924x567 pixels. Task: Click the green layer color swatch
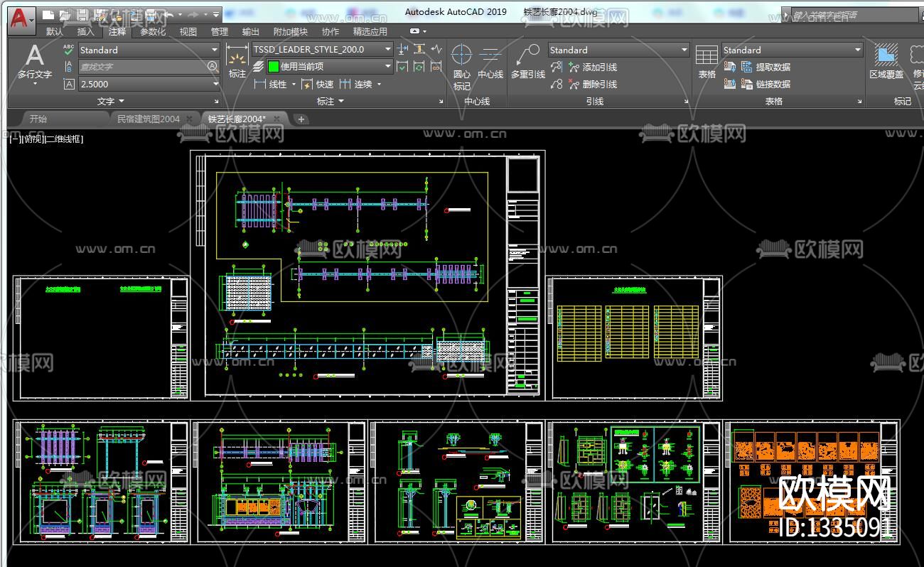(x=273, y=67)
